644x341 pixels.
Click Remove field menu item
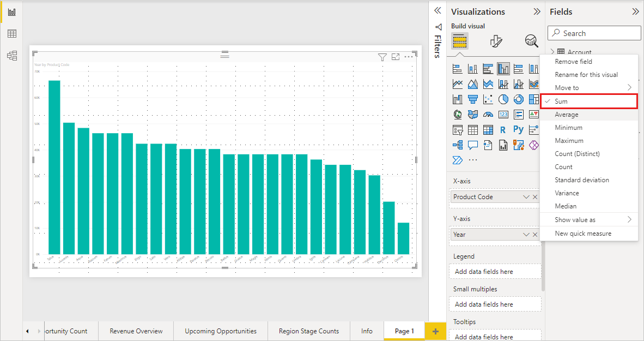(589, 61)
